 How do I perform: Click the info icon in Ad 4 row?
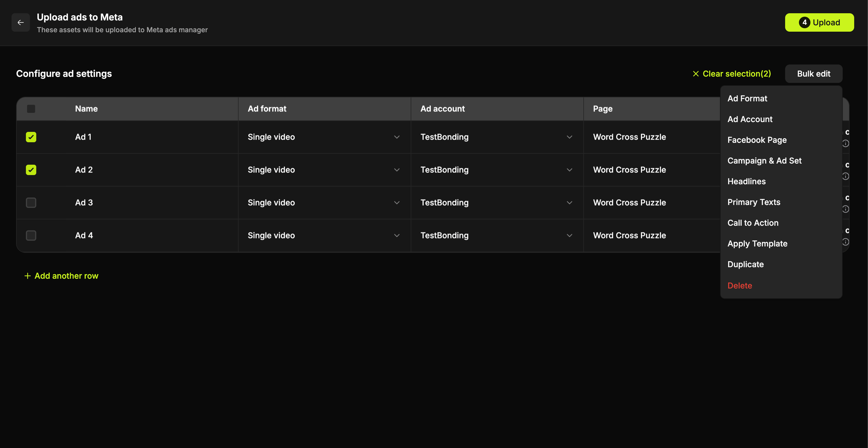coord(846,242)
